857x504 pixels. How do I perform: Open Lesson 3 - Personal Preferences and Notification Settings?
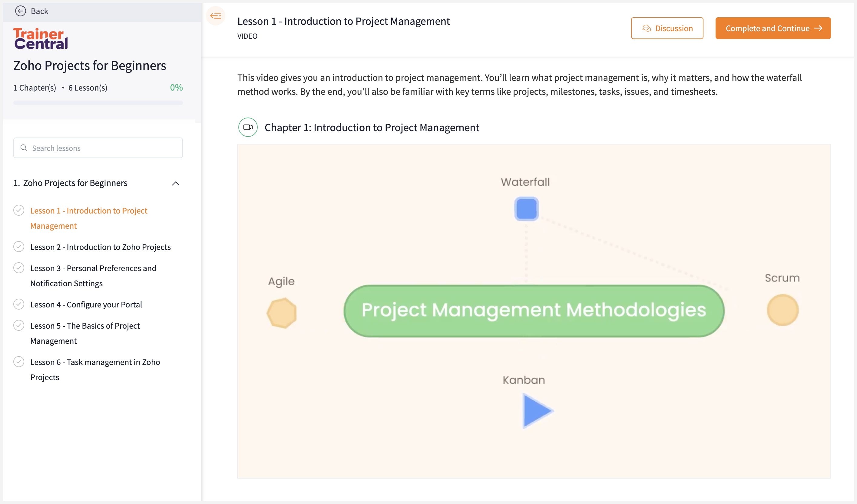(94, 275)
